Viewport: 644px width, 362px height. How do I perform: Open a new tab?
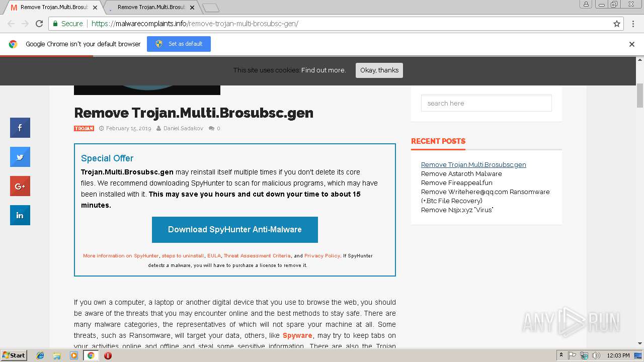click(211, 8)
